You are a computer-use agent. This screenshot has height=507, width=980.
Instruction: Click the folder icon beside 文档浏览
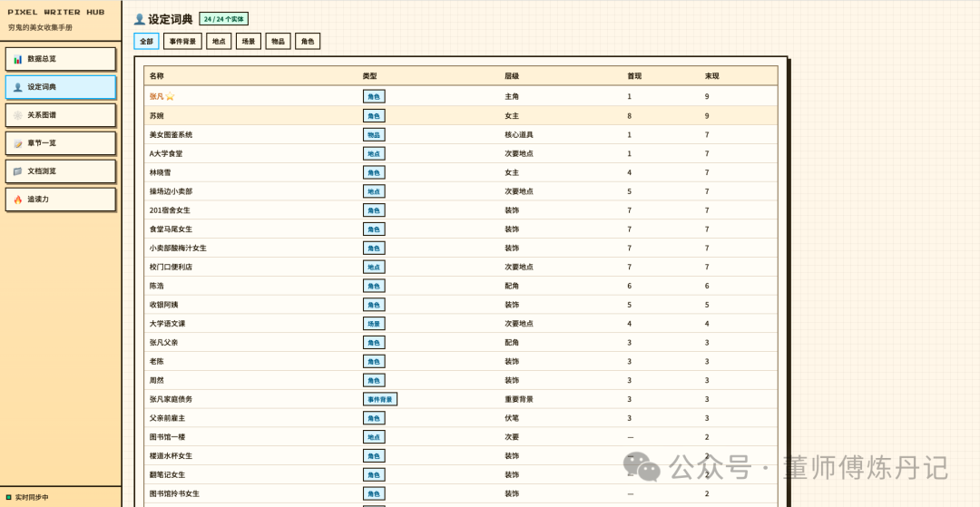click(x=17, y=171)
